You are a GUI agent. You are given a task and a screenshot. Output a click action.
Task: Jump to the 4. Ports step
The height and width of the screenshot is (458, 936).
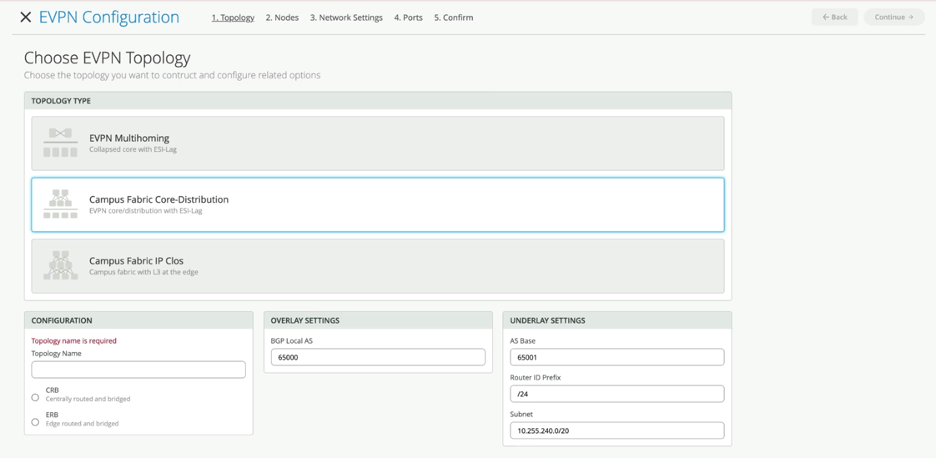[408, 17]
